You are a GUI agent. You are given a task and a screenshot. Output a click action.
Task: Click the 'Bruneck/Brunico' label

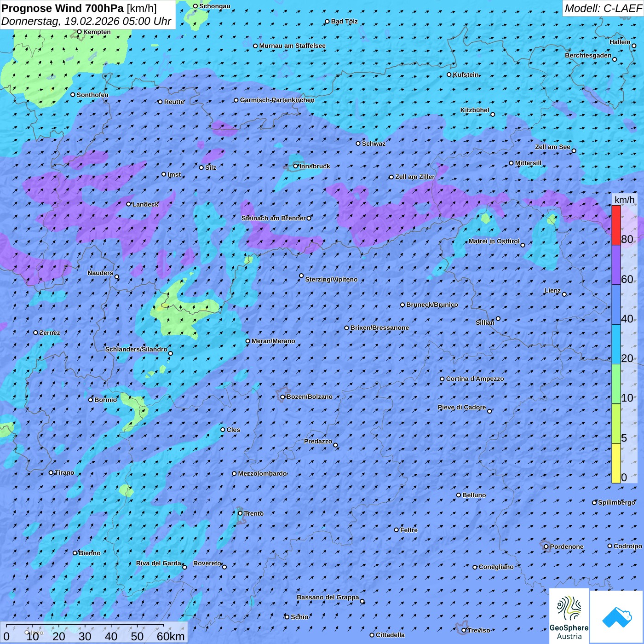coord(432,305)
